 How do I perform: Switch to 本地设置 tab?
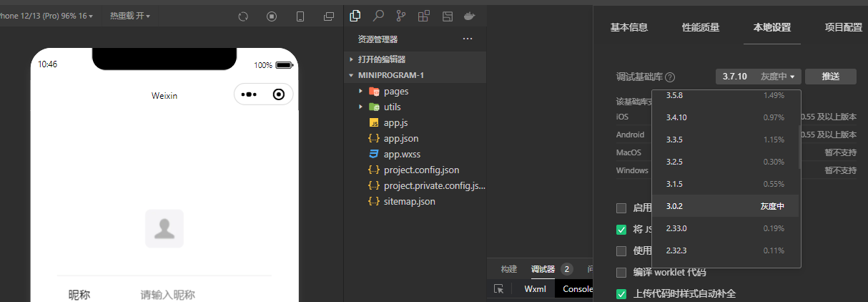[x=772, y=27]
